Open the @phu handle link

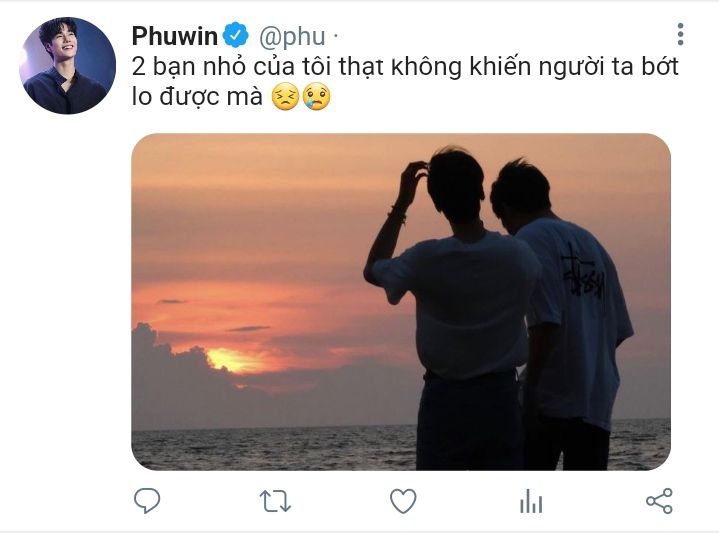pyautogui.click(x=292, y=37)
